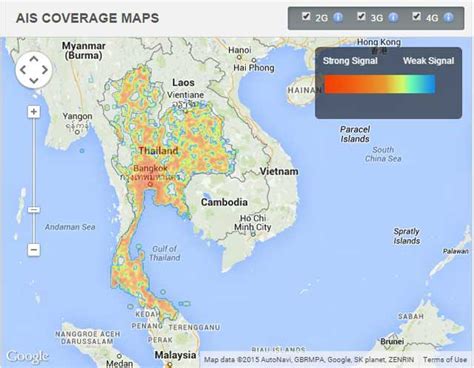Open the 2G info icon
The image size is (474, 368).
point(338,17)
